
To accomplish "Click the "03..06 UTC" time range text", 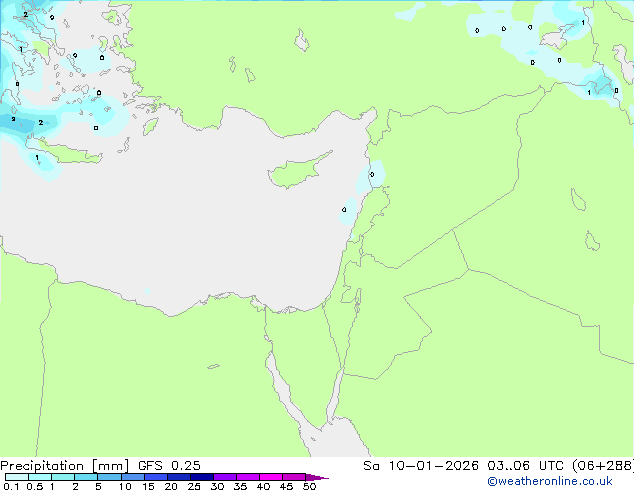I will point(525,465).
